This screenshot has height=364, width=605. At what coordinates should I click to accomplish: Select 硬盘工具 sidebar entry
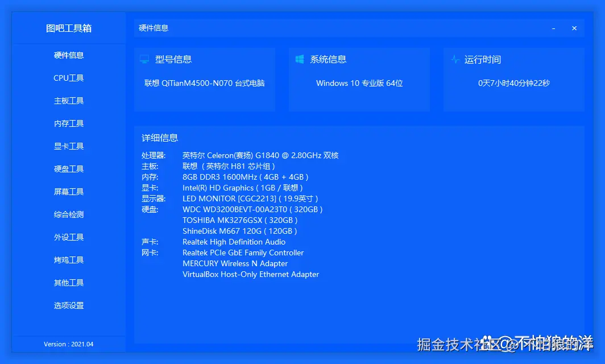click(69, 169)
